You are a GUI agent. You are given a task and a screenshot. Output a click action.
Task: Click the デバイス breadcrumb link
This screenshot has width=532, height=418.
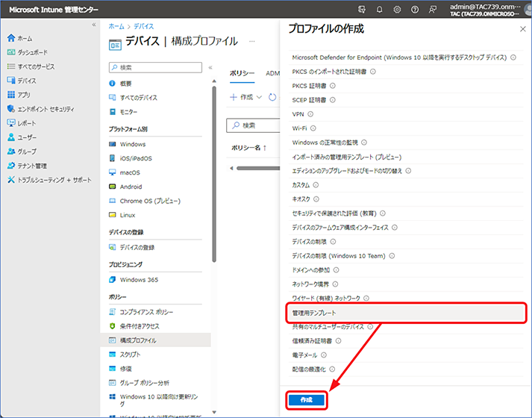pyautogui.click(x=143, y=26)
